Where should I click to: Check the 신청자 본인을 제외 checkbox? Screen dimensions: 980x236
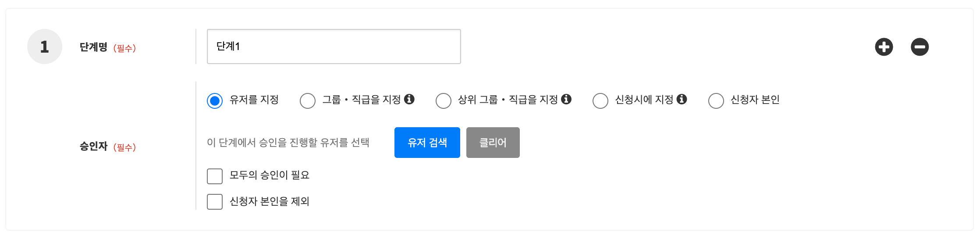(x=215, y=202)
